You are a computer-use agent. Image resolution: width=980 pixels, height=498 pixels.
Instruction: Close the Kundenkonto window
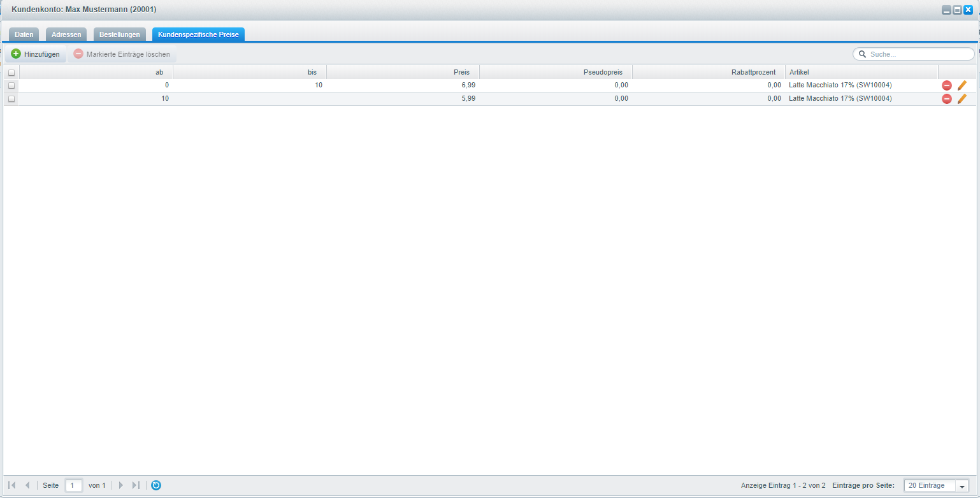tap(968, 10)
